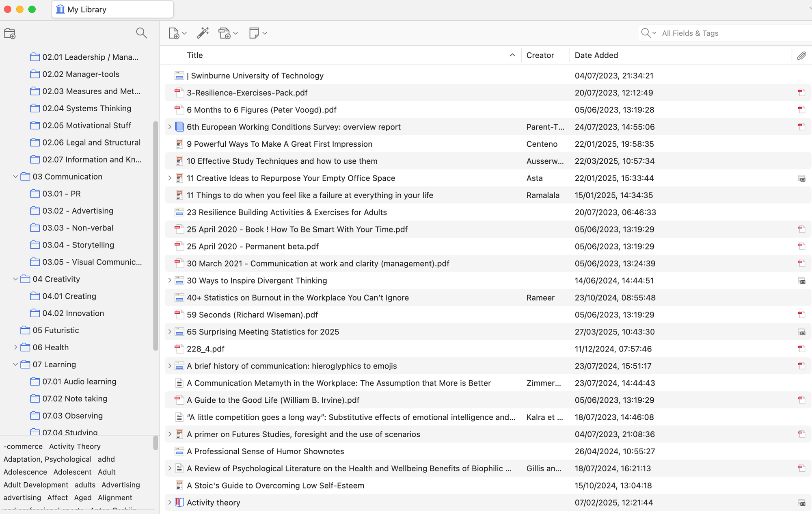Screen dimensions: 812x514
Task: Sort items by the Date Added column
Action: point(596,55)
